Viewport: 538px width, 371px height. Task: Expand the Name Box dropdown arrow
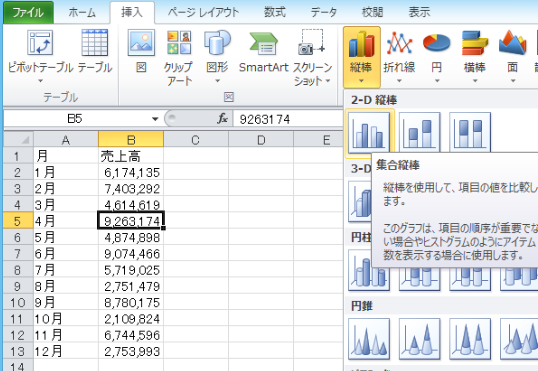coord(155,119)
